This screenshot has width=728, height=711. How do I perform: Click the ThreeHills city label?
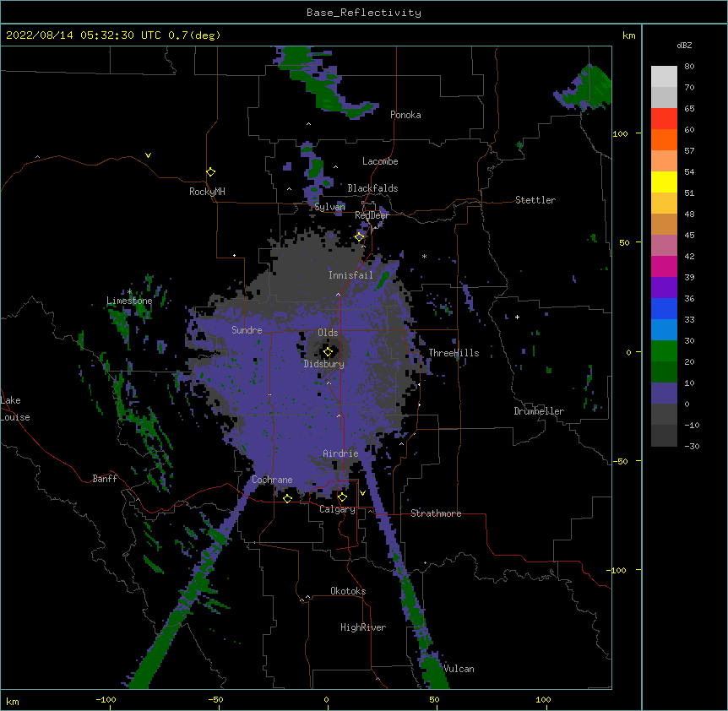coord(454,353)
